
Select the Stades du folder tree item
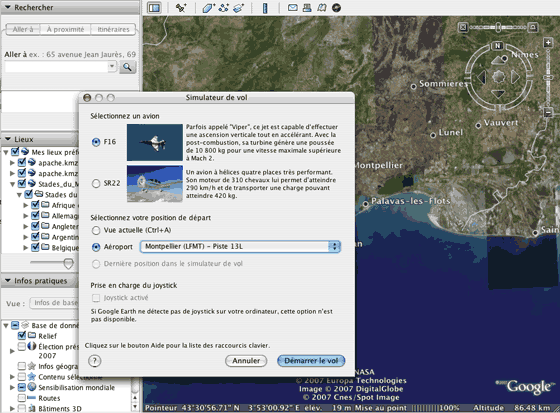(61, 195)
